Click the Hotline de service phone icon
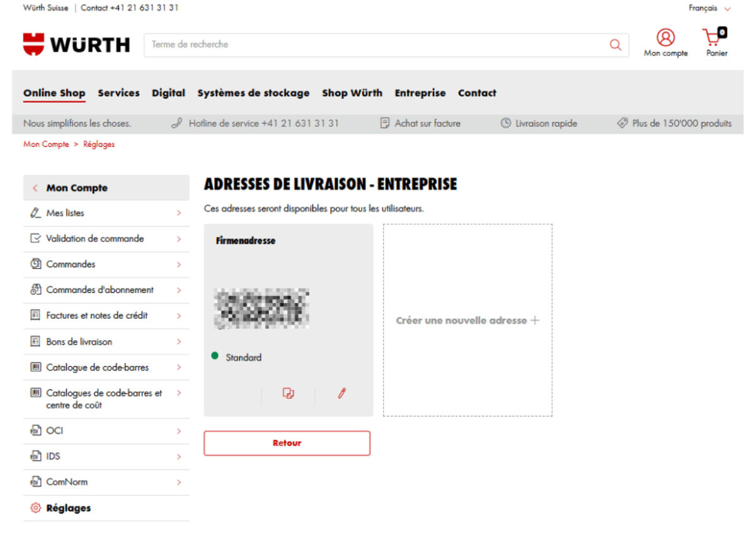756x540 pixels. (177, 124)
